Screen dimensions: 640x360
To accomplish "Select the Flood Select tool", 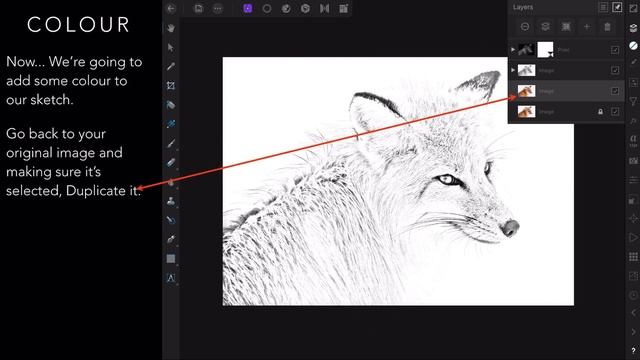I will (x=171, y=124).
